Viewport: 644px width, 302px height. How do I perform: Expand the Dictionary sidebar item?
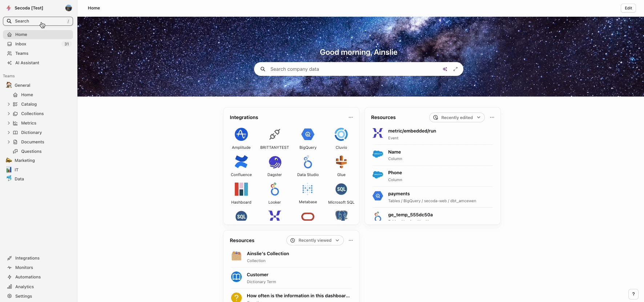[x=9, y=132]
